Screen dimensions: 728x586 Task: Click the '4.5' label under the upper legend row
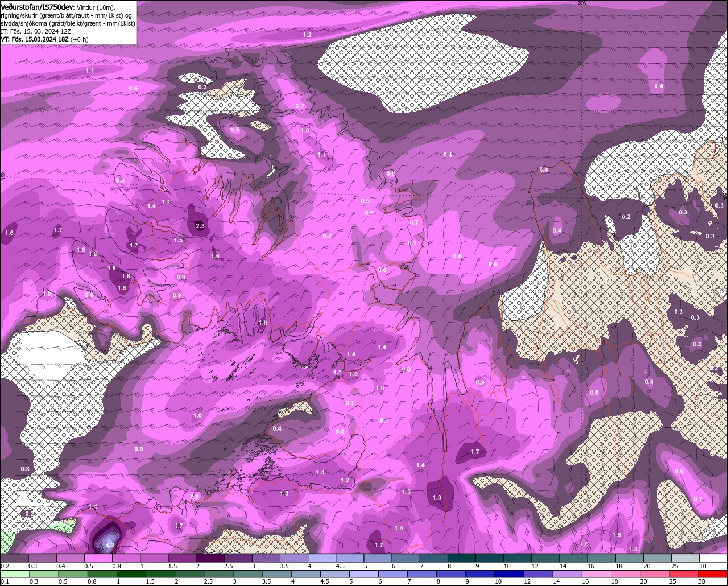340,566
